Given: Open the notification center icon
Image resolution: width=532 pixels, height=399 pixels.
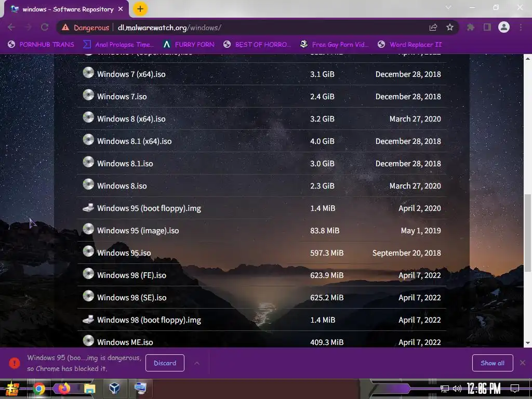Looking at the screenshot, I should pyautogui.click(x=515, y=389).
